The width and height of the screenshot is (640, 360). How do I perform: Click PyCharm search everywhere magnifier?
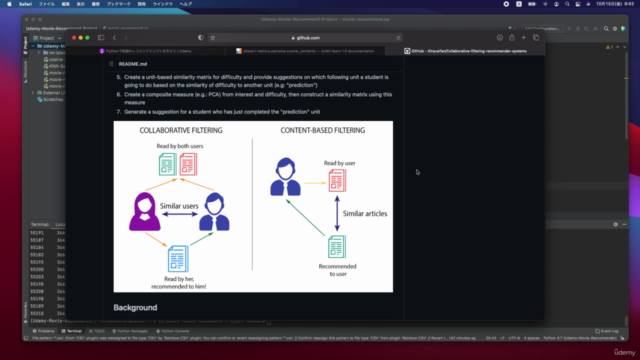click(x=606, y=29)
